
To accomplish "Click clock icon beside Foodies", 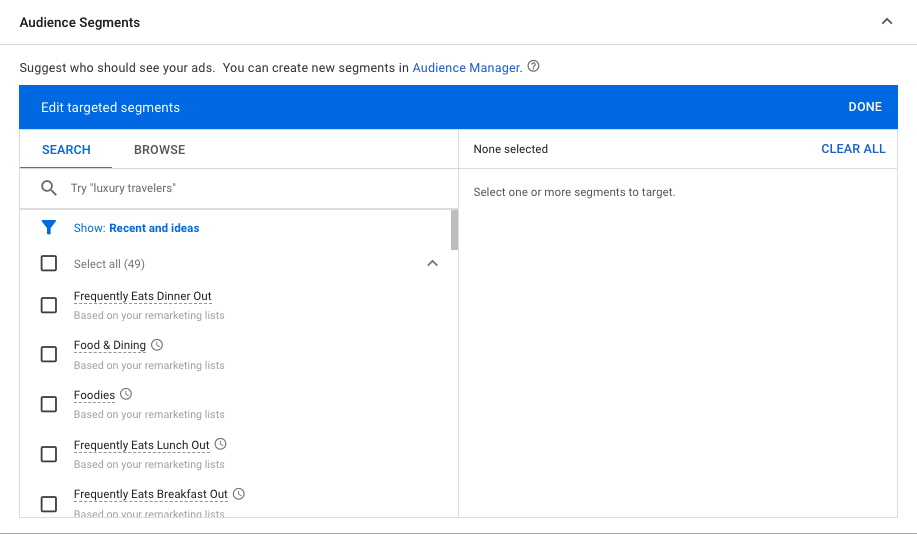I will [126, 394].
